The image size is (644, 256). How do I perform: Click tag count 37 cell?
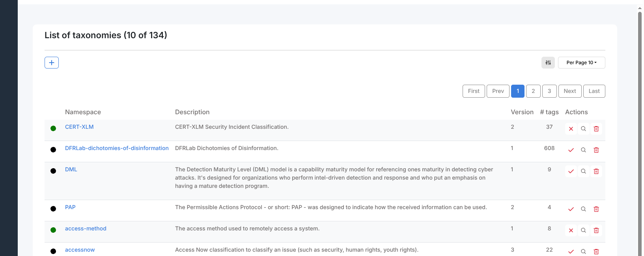click(x=549, y=127)
